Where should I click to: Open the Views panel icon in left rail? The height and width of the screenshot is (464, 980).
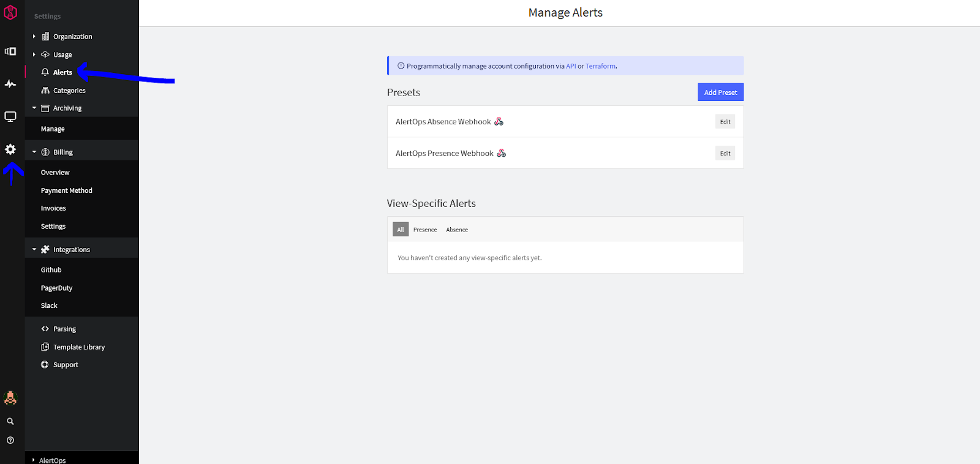pyautogui.click(x=10, y=51)
